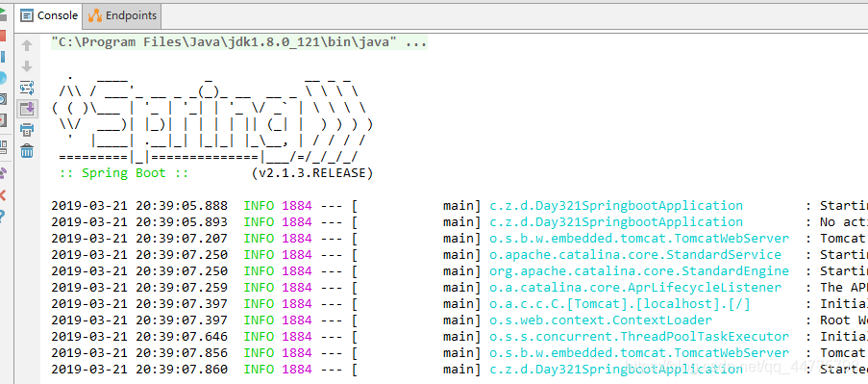Click the java.exe command line text

[238, 42]
